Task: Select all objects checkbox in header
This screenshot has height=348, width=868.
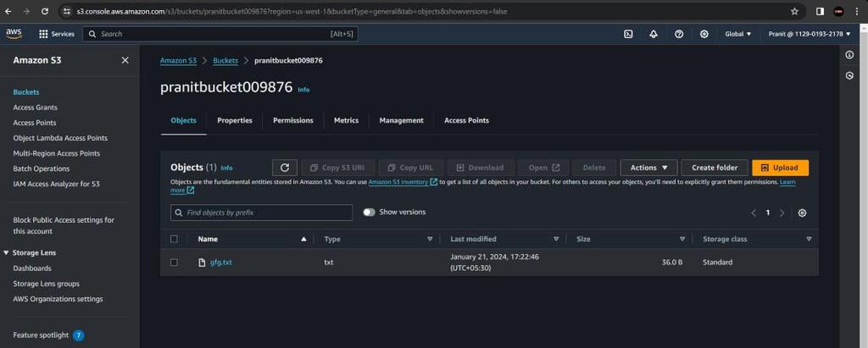Action: [x=174, y=239]
